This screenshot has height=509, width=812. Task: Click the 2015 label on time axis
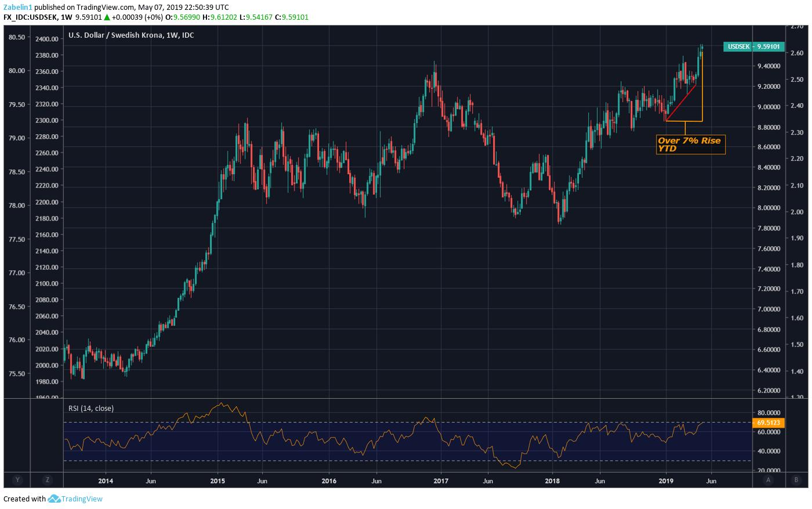tap(217, 481)
